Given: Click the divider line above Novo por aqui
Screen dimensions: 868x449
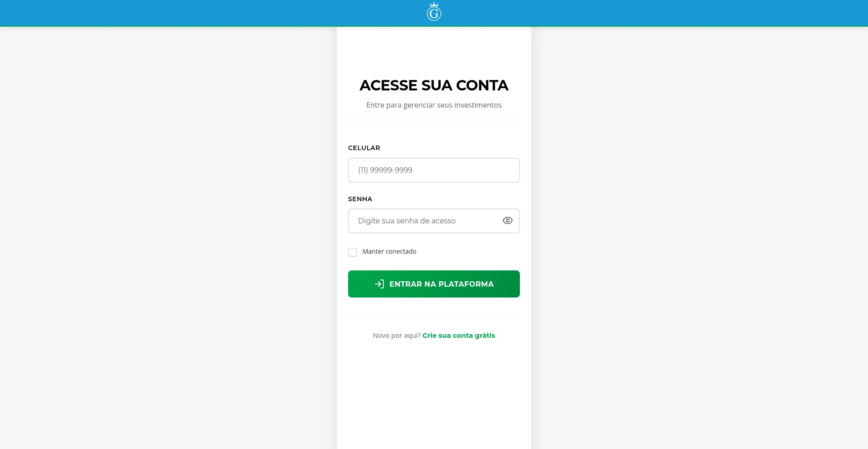Looking at the screenshot, I should coord(434,316).
